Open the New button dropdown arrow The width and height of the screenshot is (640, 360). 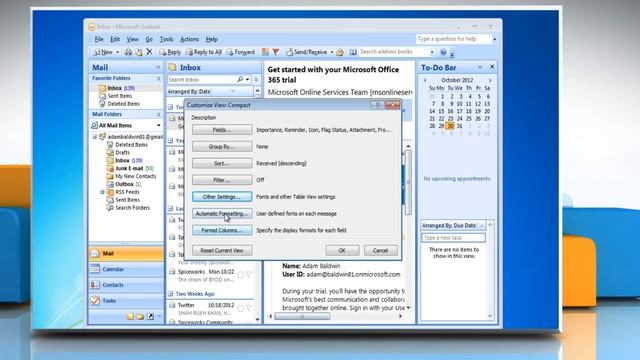(x=118, y=52)
